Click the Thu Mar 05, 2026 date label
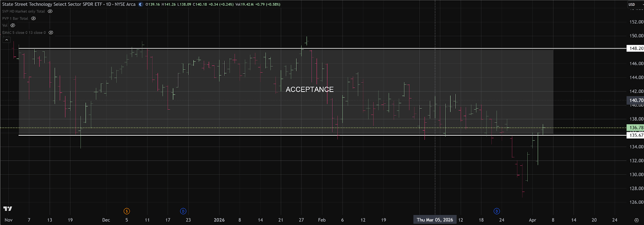Screen dimensions: 644x225 tap(435, 220)
